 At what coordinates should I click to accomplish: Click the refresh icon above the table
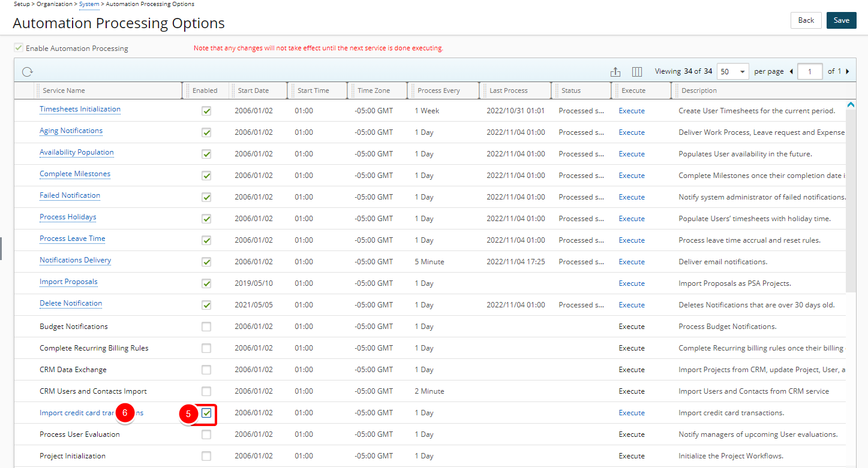[x=28, y=72]
